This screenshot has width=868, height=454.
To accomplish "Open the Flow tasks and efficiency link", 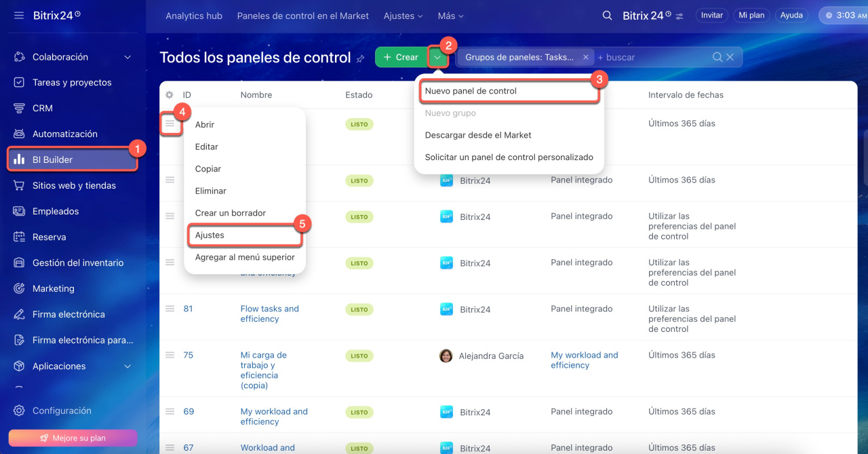I will pyautogui.click(x=269, y=314).
